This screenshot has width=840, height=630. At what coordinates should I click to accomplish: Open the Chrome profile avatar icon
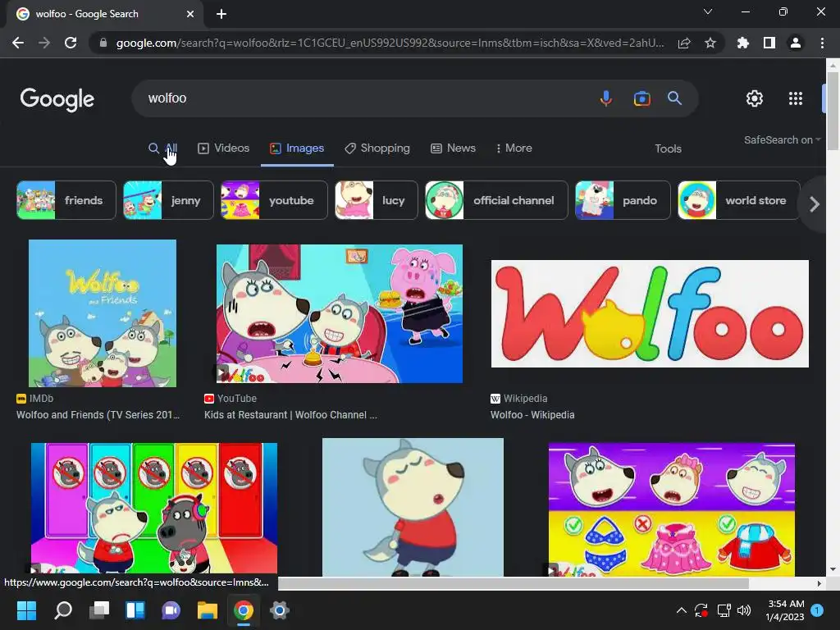click(796, 43)
